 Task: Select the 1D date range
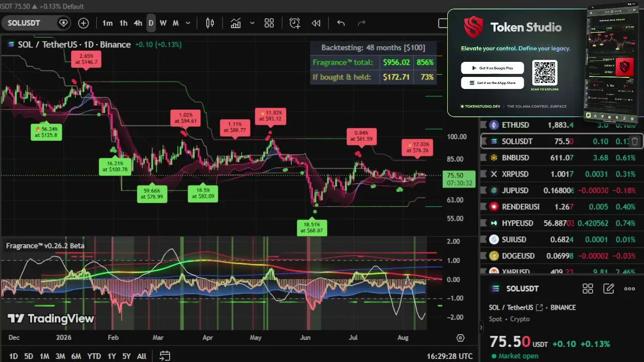click(14, 356)
